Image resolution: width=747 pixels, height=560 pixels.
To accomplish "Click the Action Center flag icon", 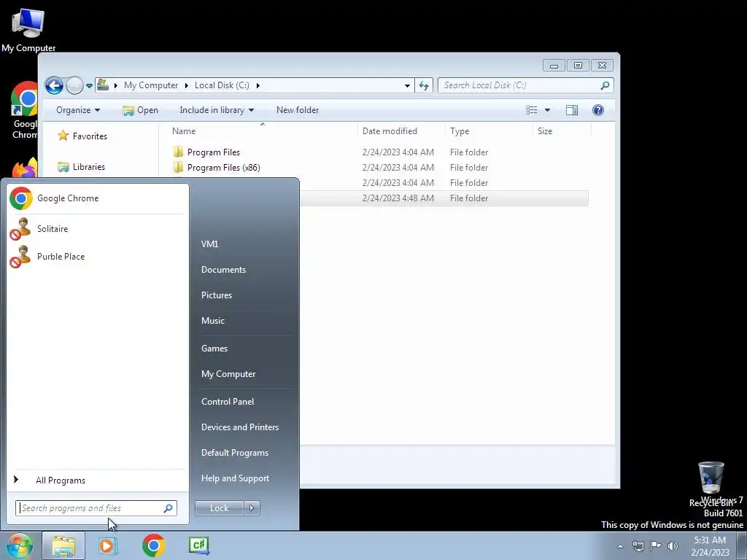I will pyautogui.click(x=656, y=546).
